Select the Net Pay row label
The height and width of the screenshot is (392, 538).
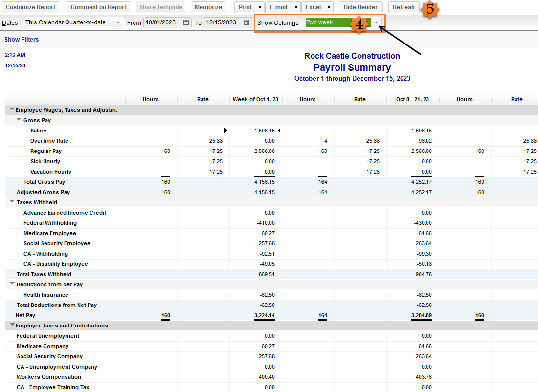pos(25,316)
